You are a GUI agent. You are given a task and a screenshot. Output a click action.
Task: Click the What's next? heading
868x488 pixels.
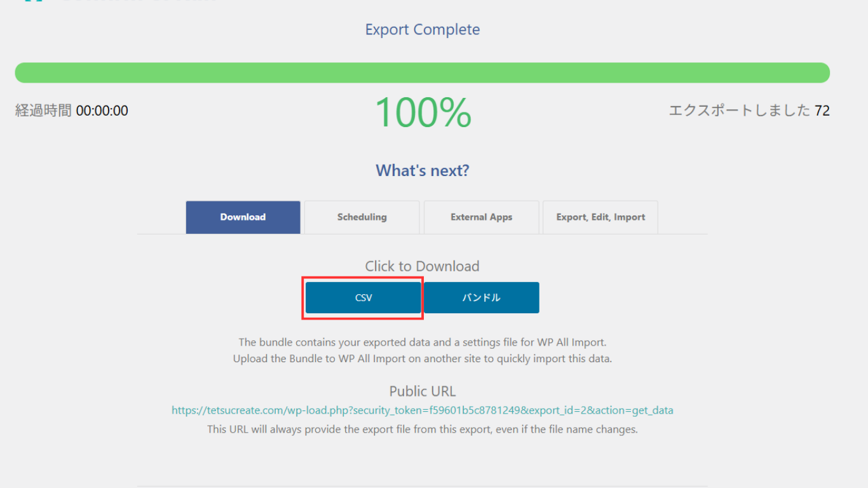[x=422, y=171]
